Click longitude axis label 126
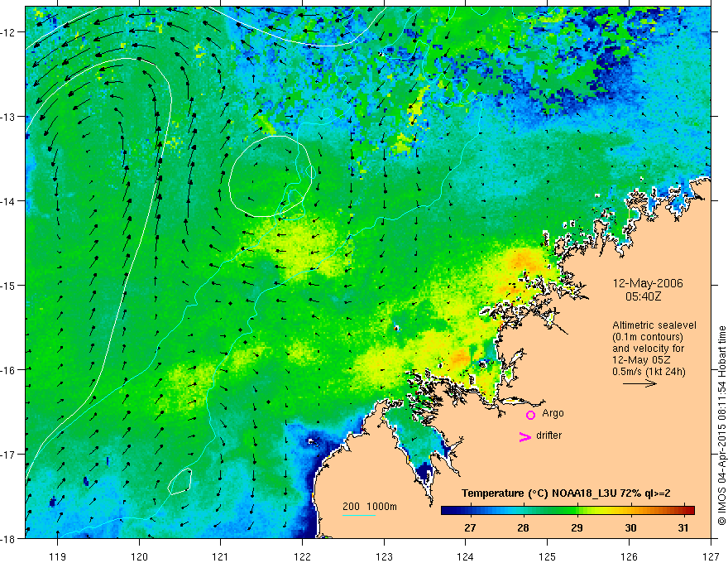The image size is (728, 563). tap(629, 556)
